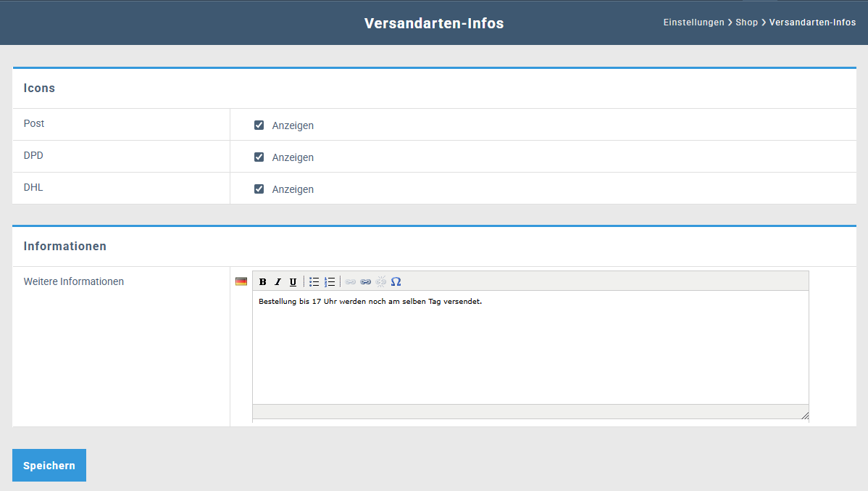Insert a bulleted list

click(x=314, y=282)
